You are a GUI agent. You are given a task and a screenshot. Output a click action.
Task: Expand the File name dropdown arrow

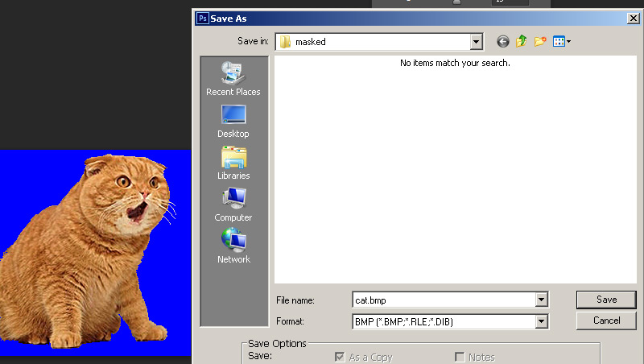(541, 300)
